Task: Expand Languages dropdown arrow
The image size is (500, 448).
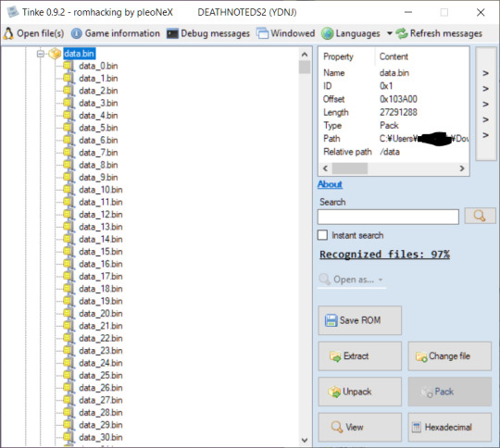Action: 389,33
